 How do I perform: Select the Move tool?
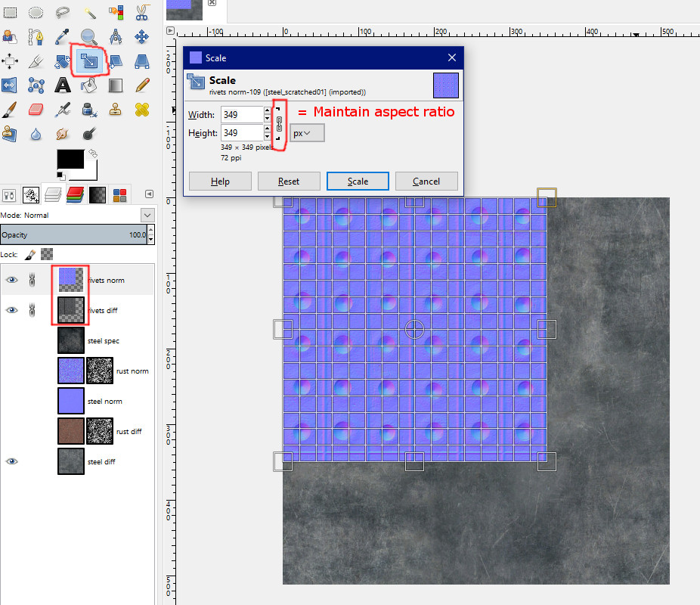(141, 37)
